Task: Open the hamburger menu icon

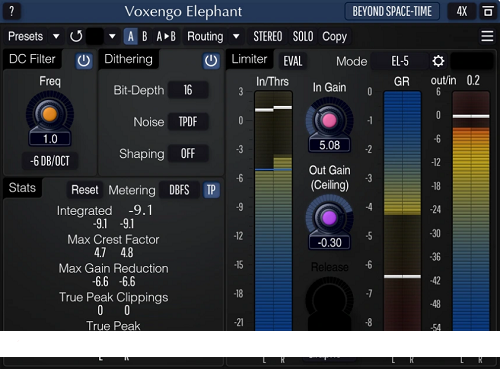Action: (487, 36)
